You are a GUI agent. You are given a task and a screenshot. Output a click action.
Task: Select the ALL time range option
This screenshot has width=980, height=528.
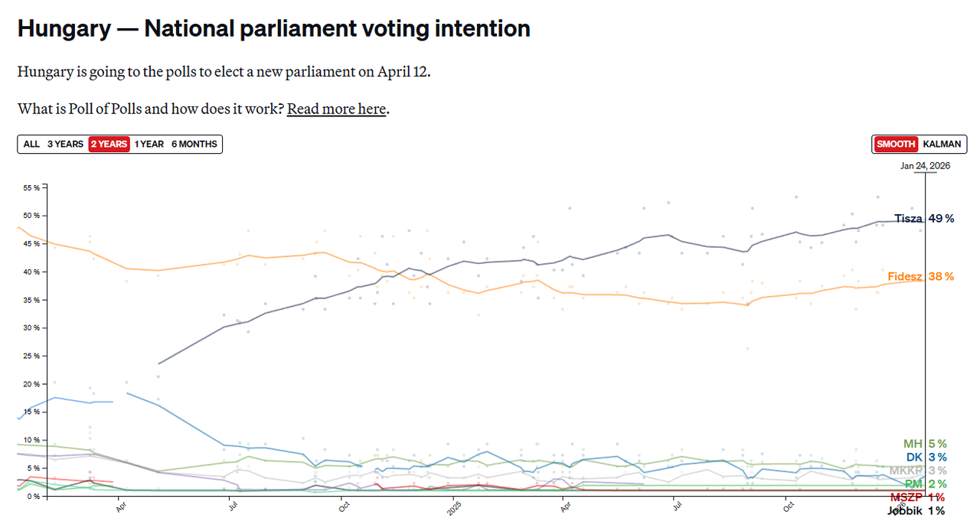pyautogui.click(x=31, y=144)
